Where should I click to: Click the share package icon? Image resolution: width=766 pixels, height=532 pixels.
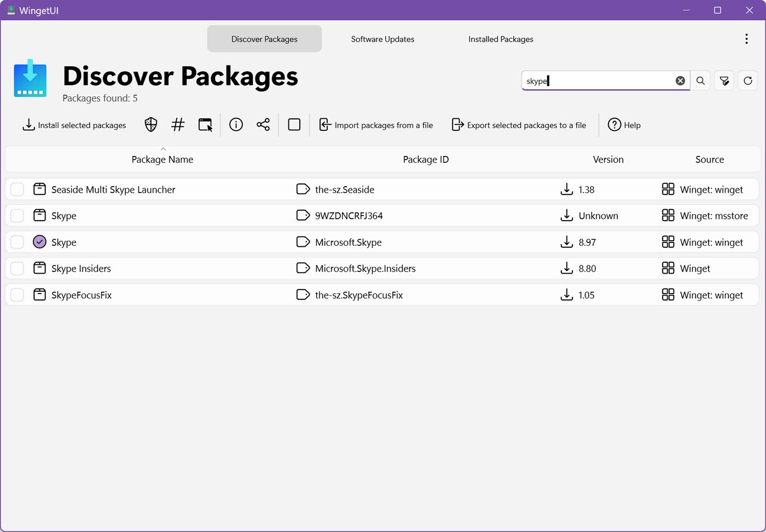pos(263,125)
